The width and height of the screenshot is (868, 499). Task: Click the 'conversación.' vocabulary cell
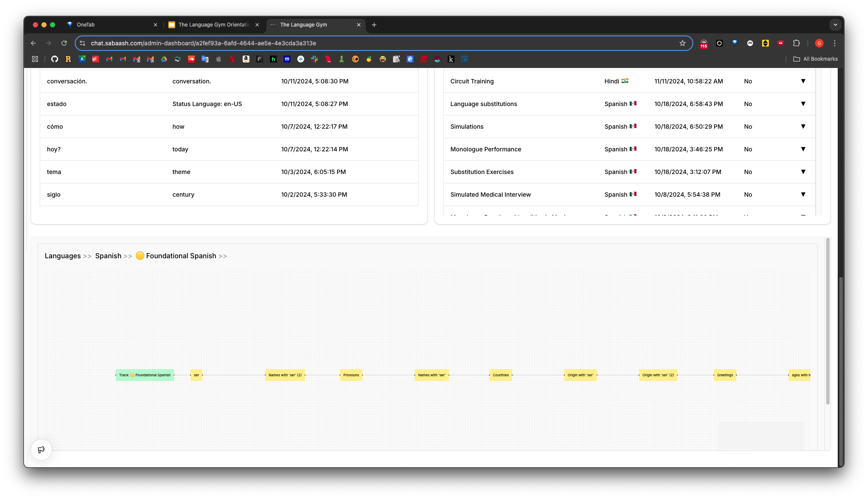pyautogui.click(x=67, y=81)
